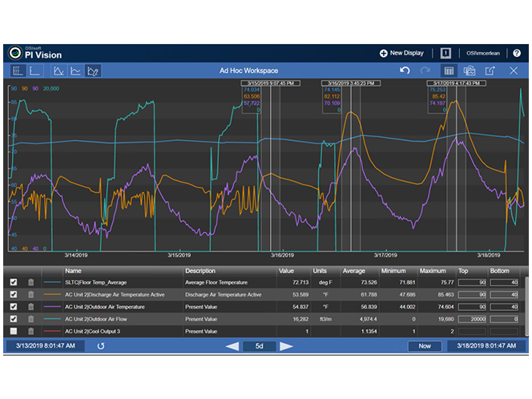
Task: Sort by the Name column header
Action: (73, 271)
